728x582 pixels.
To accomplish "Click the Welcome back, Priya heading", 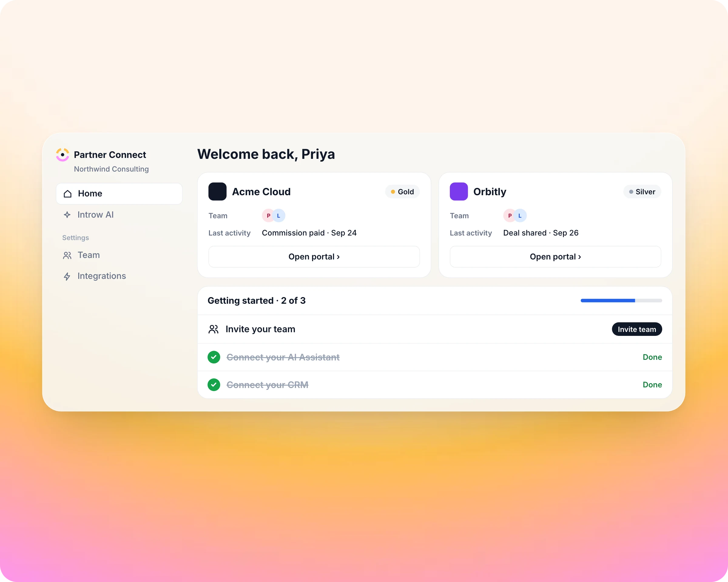I will [266, 154].
